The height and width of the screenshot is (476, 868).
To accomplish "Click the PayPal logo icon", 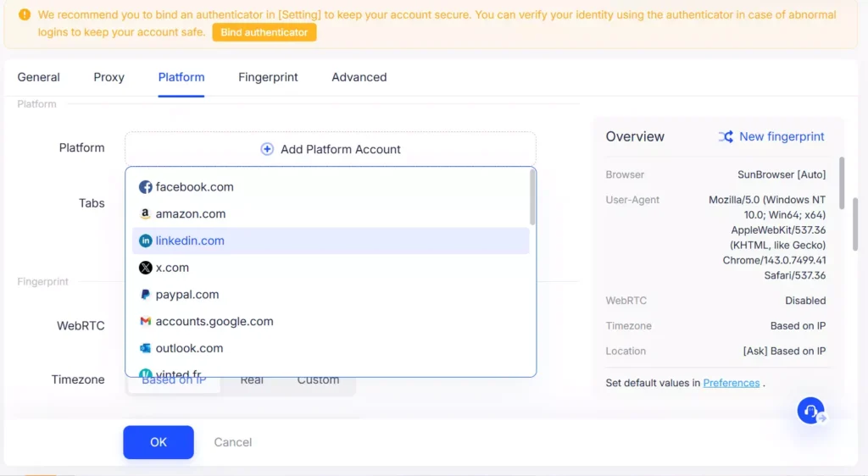I will (146, 295).
